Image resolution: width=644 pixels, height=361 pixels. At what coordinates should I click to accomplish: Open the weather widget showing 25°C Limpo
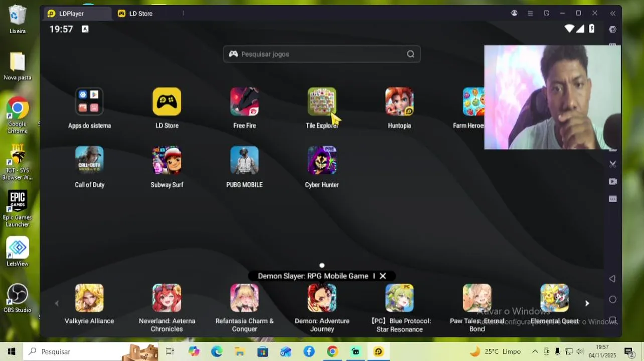pos(496,351)
